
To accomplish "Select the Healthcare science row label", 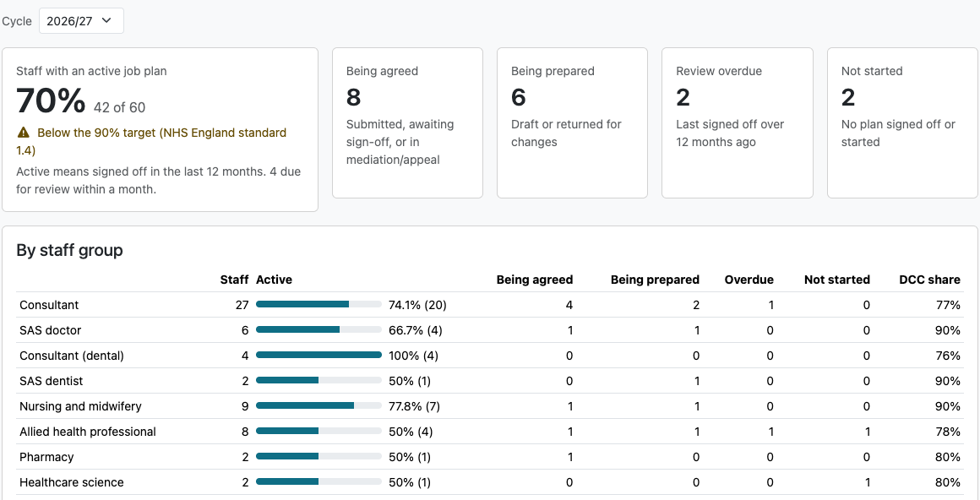I will point(71,482).
